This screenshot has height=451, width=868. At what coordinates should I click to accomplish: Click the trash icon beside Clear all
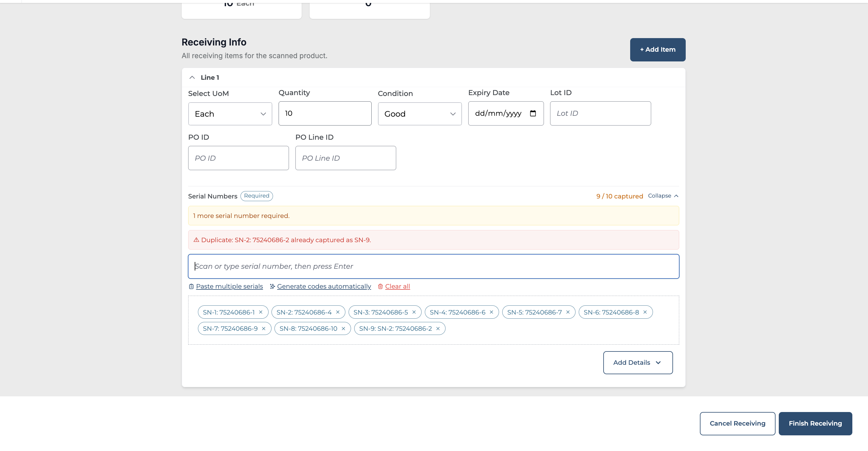pyautogui.click(x=380, y=286)
